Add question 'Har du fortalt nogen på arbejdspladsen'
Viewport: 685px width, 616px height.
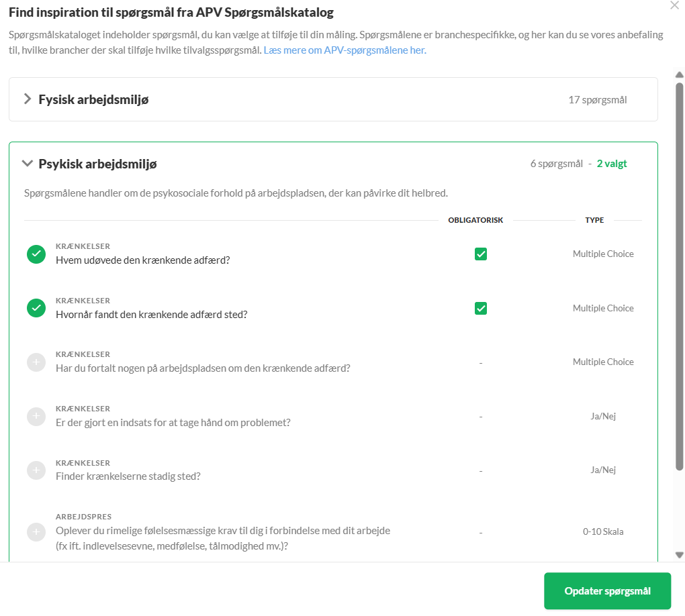pyautogui.click(x=36, y=362)
